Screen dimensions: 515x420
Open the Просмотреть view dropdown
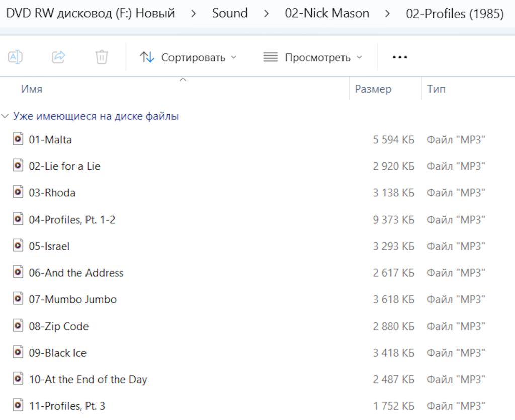[312, 57]
